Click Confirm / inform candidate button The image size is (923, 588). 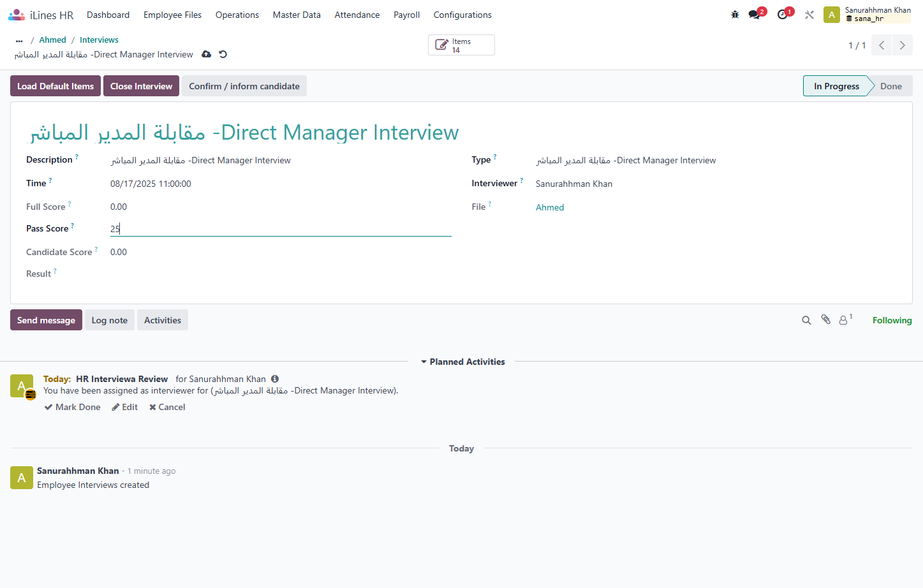pos(244,86)
